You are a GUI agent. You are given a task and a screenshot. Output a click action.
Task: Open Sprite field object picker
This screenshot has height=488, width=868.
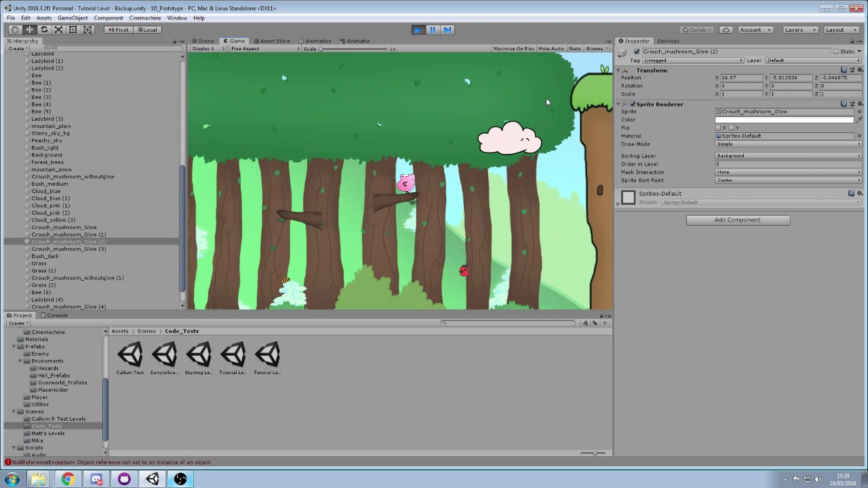[859, 112]
